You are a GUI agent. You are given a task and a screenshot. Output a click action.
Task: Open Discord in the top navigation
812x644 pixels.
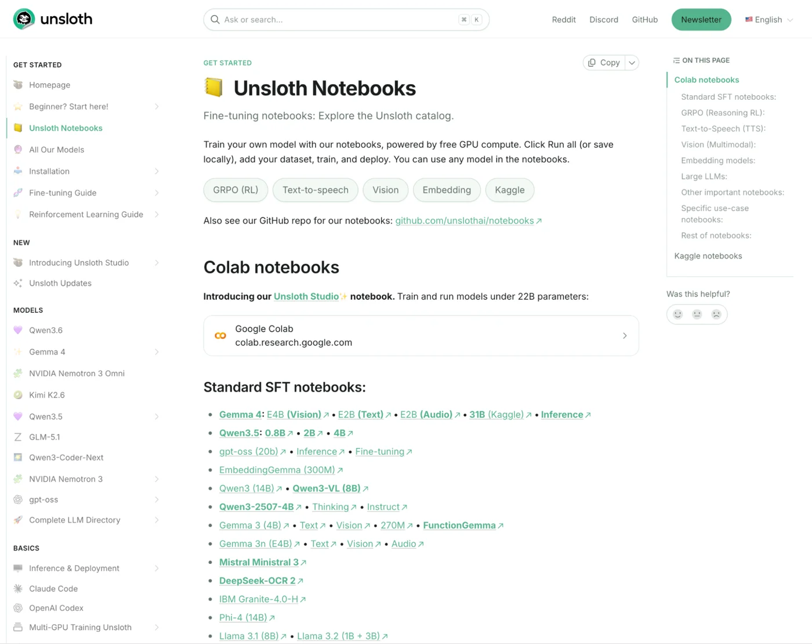604,20
